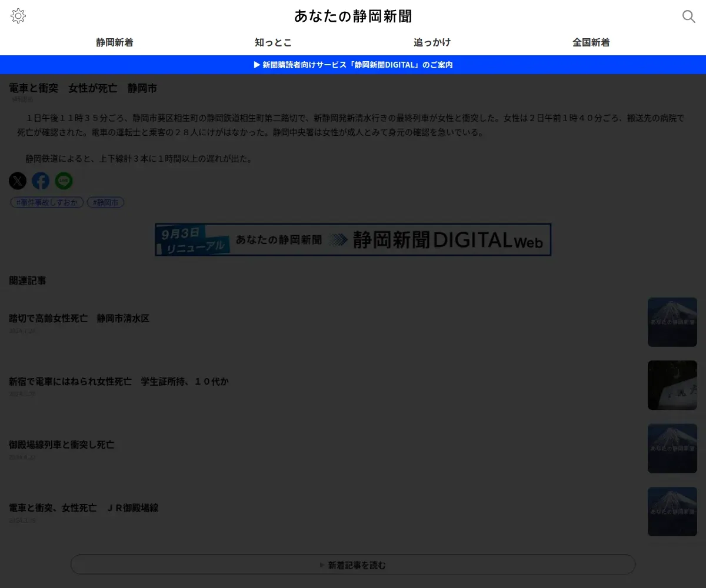Click thumbnail for JR御殿場線 article
The height and width of the screenshot is (588, 706).
click(672, 512)
